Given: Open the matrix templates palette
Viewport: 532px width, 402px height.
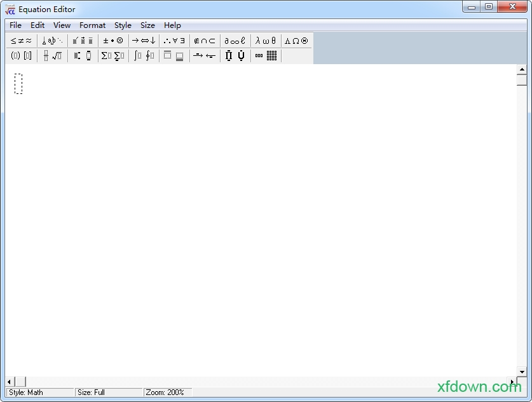Looking at the screenshot, I should [x=266, y=56].
